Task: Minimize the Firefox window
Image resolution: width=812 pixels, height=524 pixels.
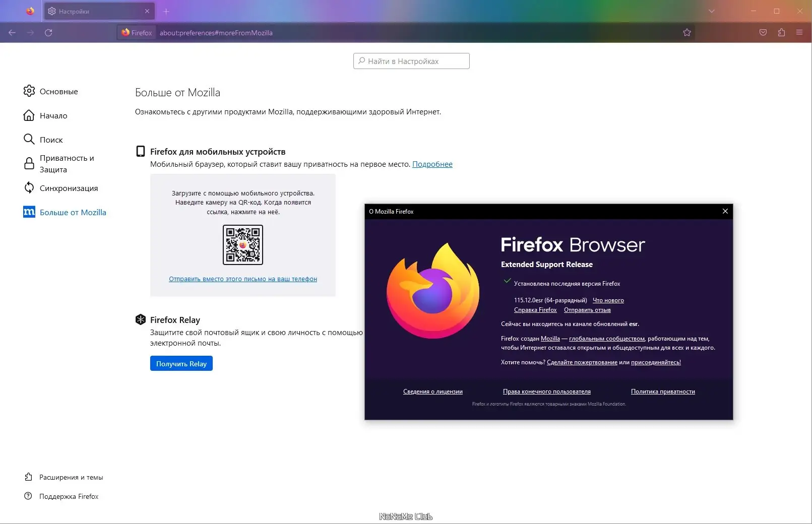Action: (754, 11)
